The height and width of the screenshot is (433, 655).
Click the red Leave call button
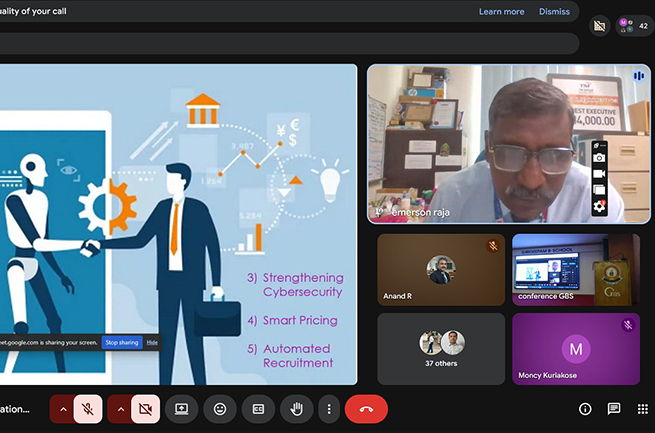[366, 408]
